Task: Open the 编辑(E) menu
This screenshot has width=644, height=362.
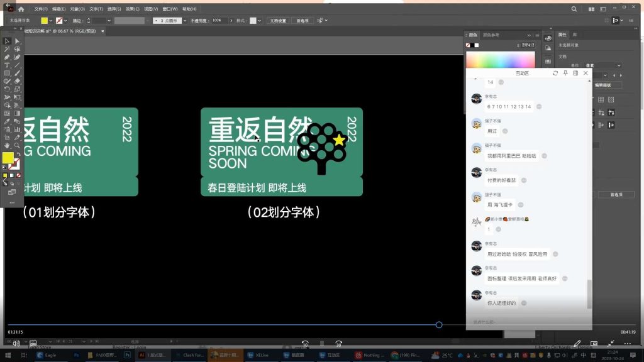Action: 58,9
